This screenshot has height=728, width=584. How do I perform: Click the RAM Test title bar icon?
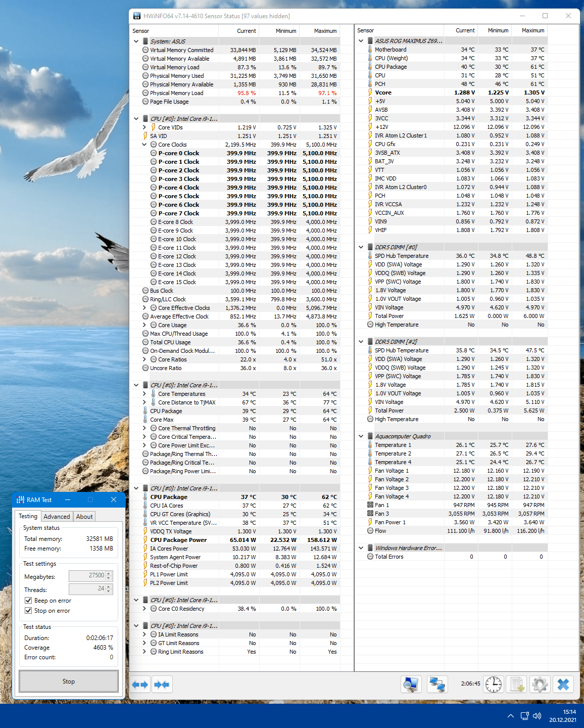click(20, 499)
